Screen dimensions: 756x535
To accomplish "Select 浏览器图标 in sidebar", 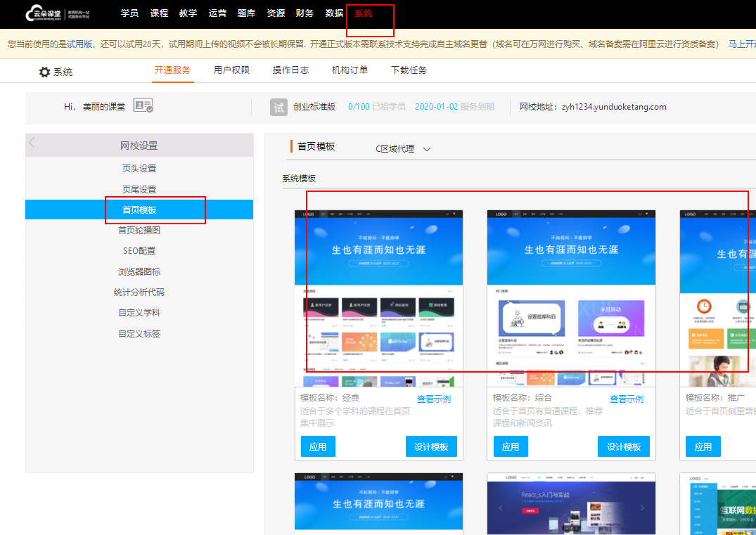I will point(139,272).
